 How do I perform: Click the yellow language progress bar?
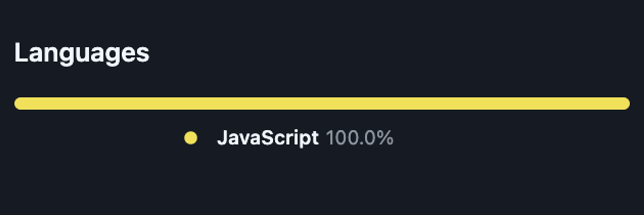coord(322,103)
